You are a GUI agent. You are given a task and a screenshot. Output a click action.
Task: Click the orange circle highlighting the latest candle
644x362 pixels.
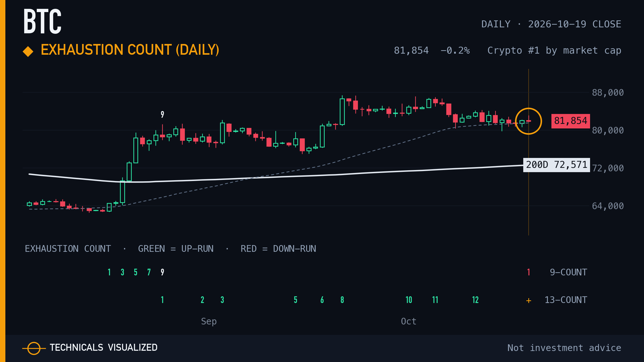tap(529, 121)
